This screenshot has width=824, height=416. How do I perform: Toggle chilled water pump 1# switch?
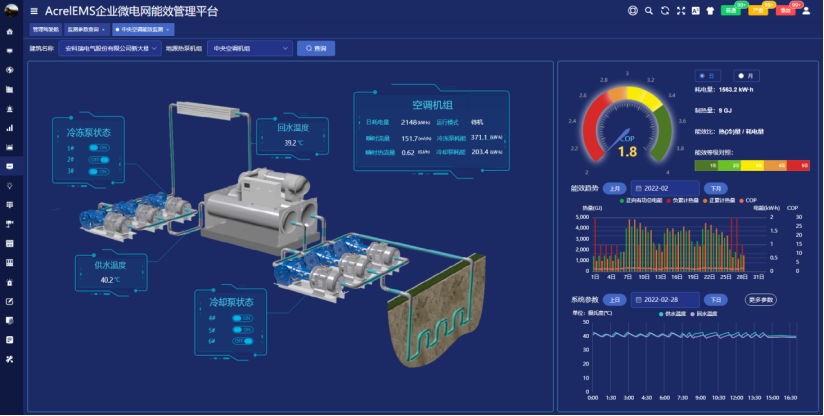pos(98,147)
